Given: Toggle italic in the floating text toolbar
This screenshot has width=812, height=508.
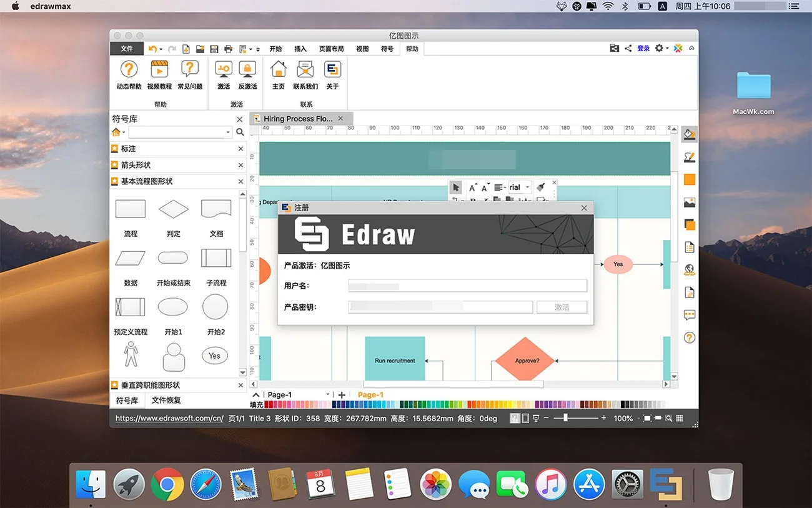Looking at the screenshot, I should (487, 200).
